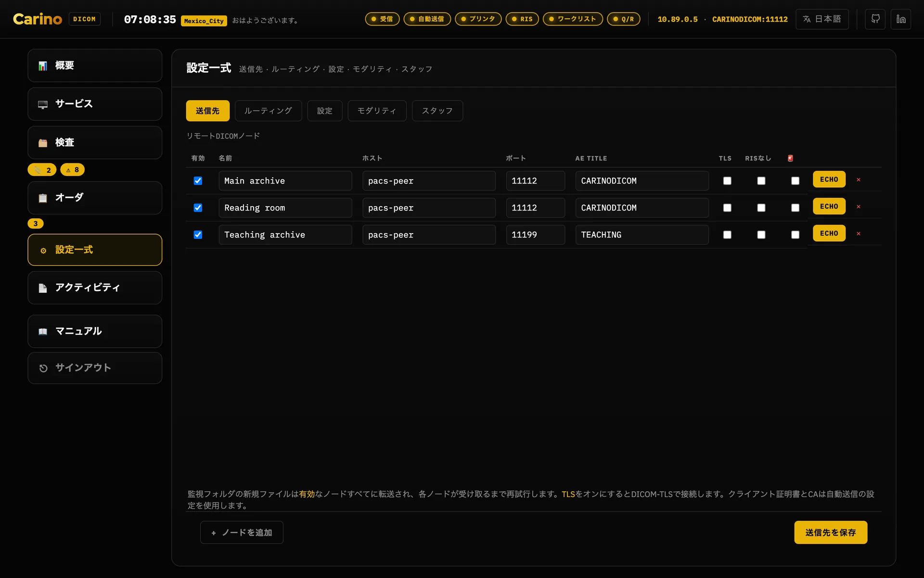Edit the Reading room name field
The width and height of the screenshot is (924, 578).
tap(285, 208)
